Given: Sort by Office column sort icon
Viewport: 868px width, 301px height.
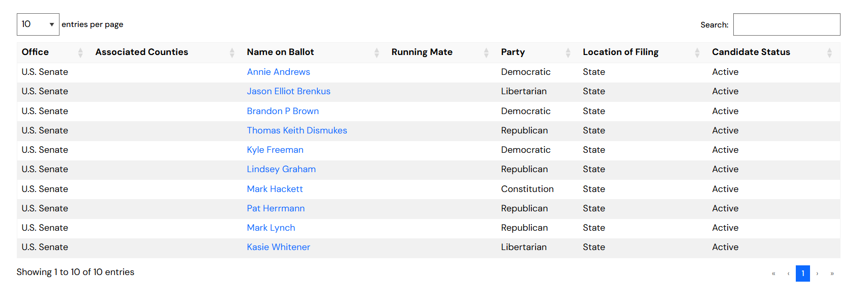Looking at the screenshot, I should pos(80,52).
